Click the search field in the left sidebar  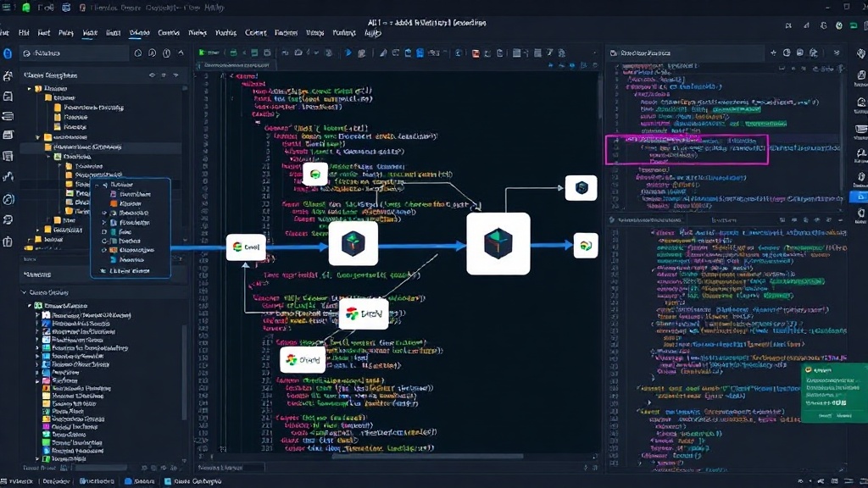[x=75, y=53]
